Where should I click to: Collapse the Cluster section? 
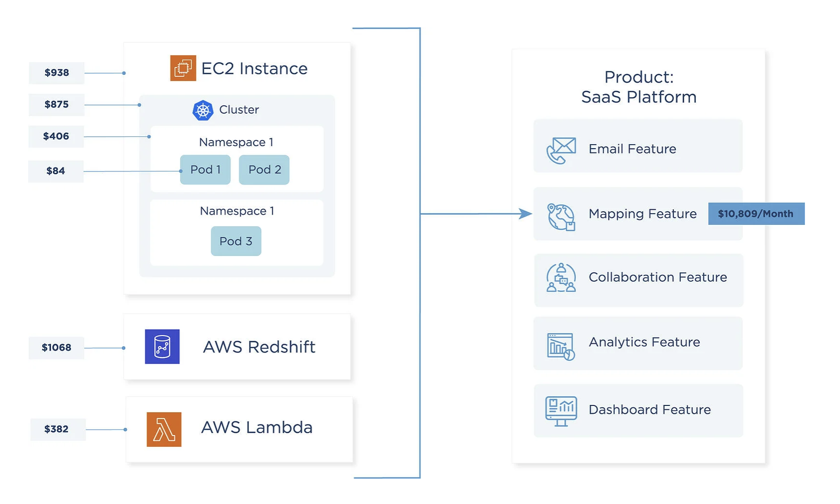(x=239, y=110)
